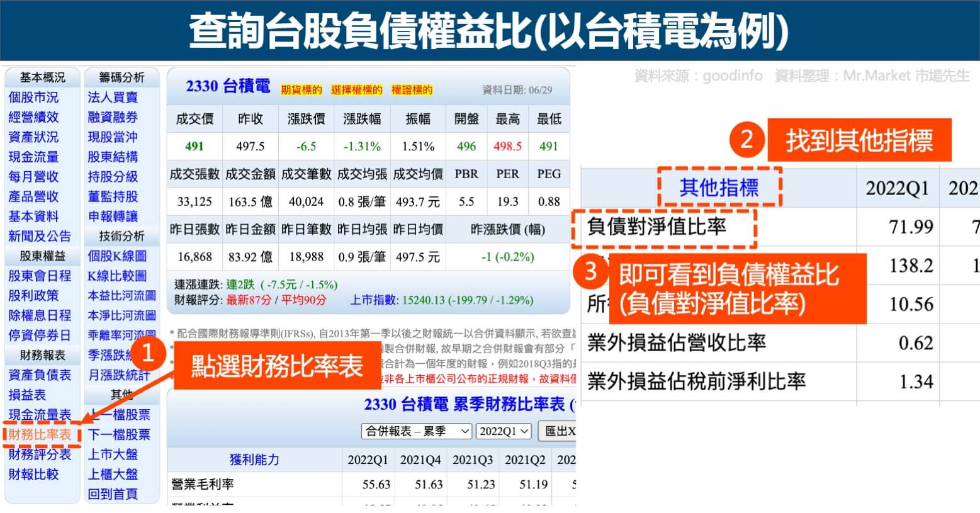This screenshot has width=980, height=513.
Task: Open 損益表 link
Action: [x=27, y=395]
